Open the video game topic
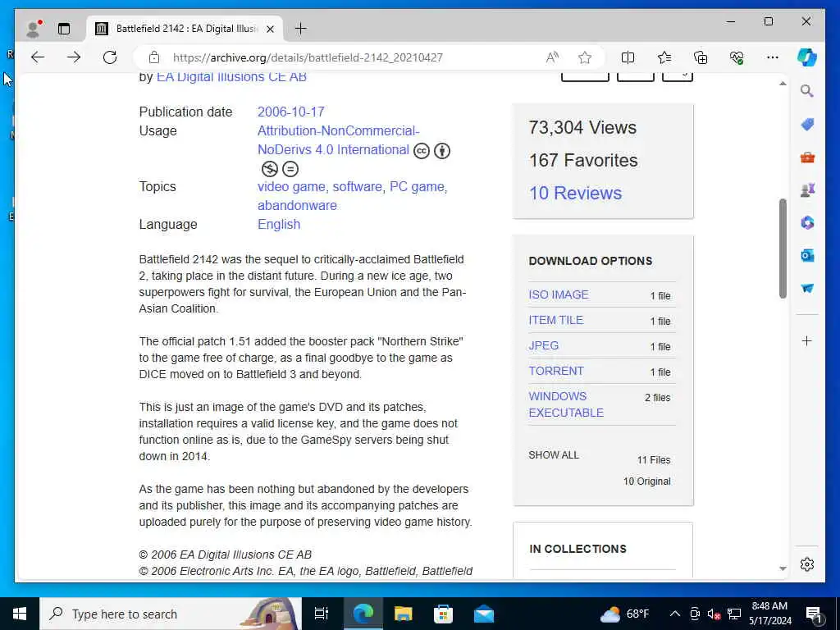Screen dimensions: 840x630 pos(291,187)
